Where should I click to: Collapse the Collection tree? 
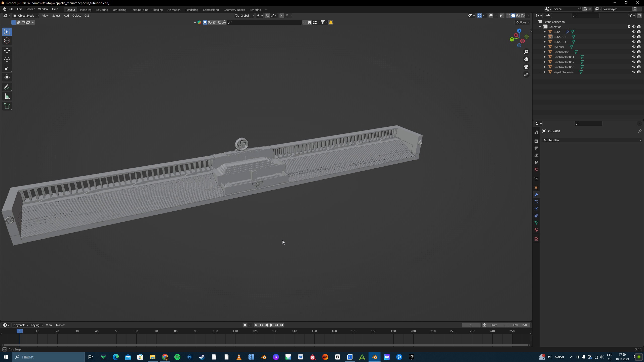(540, 27)
